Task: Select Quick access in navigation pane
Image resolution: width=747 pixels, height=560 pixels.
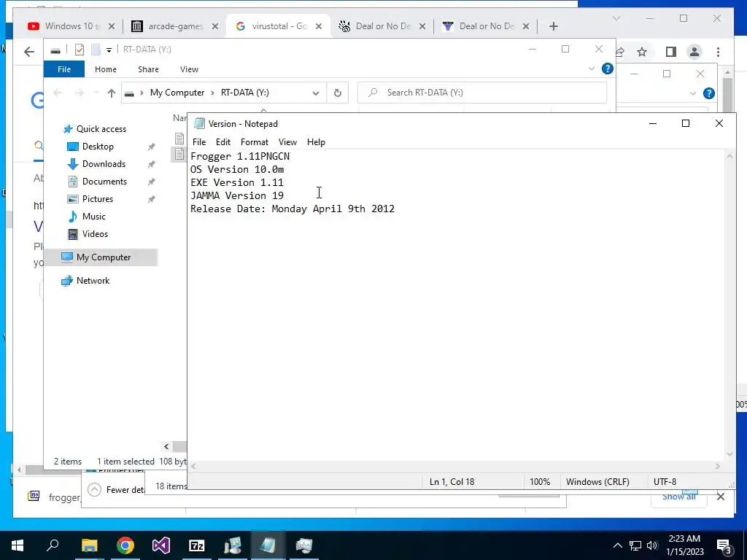Action: tap(101, 129)
